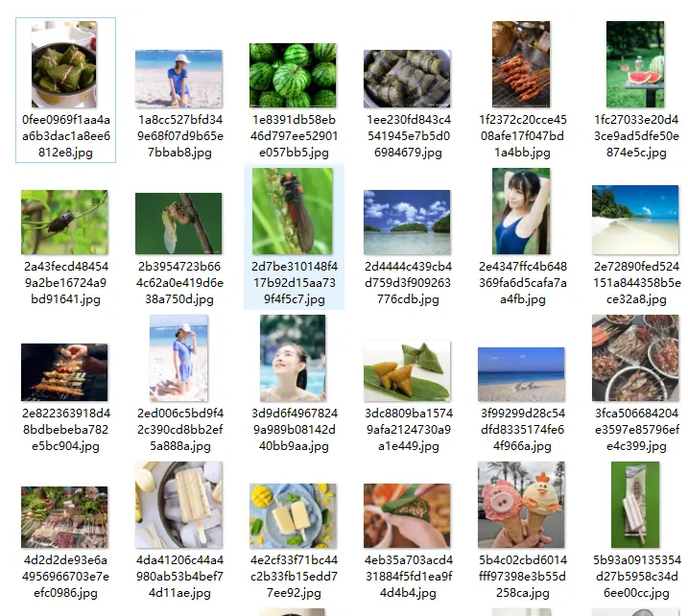Select the 1e8391db58eb watermelon pile image

tap(293, 75)
